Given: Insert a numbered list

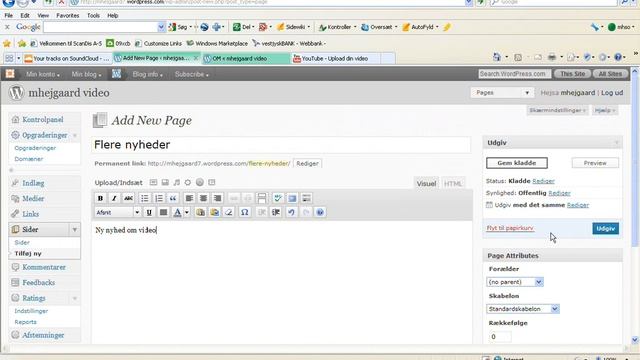Looking at the screenshot, I should [159, 198].
